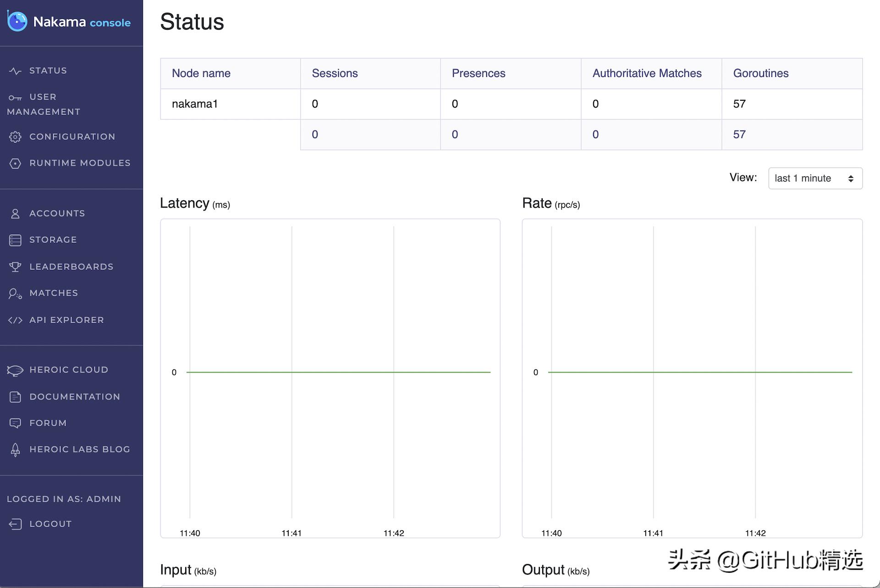
Task: Open Configuration via the gear icon
Action: [x=15, y=137]
